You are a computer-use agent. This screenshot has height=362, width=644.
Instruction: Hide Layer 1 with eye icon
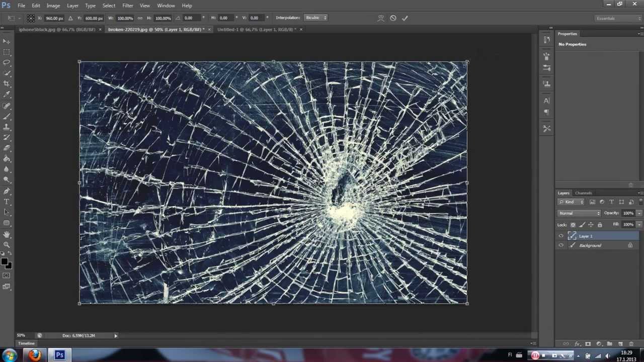[x=561, y=236]
